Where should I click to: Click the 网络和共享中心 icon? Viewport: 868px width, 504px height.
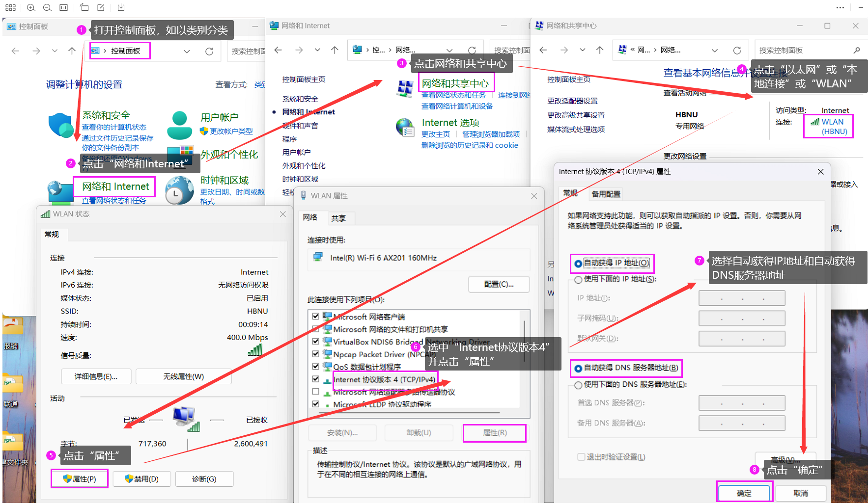(x=405, y=89)
